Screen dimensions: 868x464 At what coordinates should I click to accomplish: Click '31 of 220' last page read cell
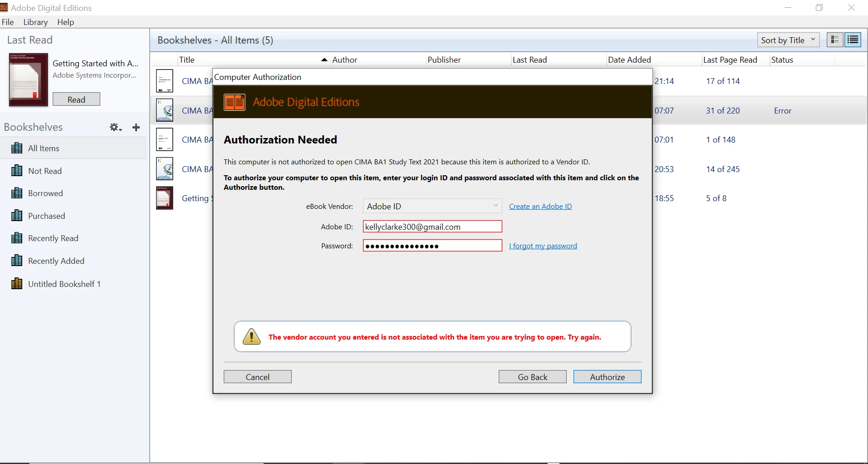click(x=723, y=110)
